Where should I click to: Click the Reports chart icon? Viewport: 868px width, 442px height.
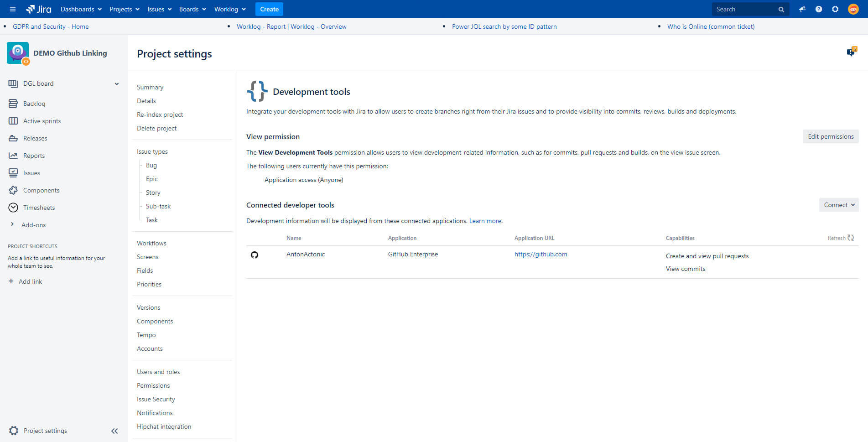[x=13, y=156]
